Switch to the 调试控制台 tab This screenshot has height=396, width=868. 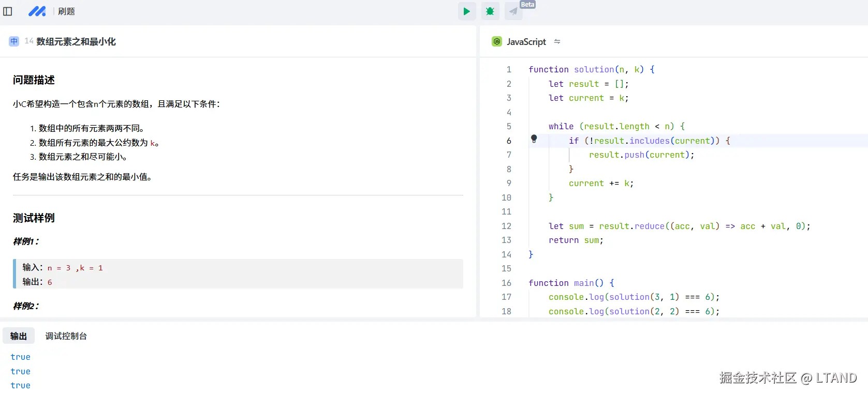[x=66, y=336]
